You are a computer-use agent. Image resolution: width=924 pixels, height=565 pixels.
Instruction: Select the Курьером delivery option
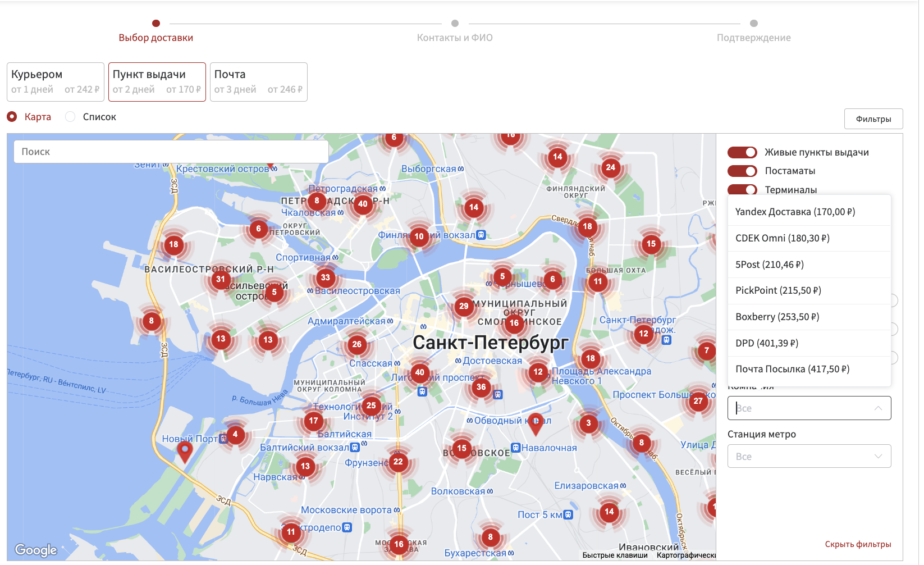click(x=56, y=82)
